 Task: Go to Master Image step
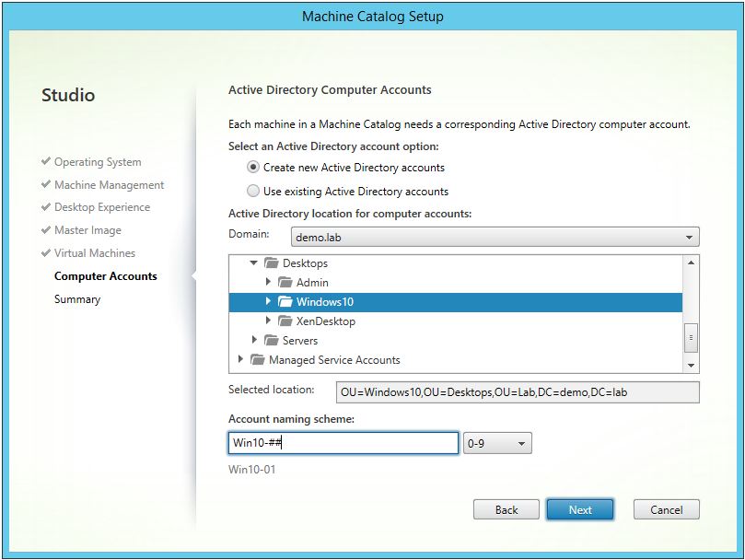point(87,230)
